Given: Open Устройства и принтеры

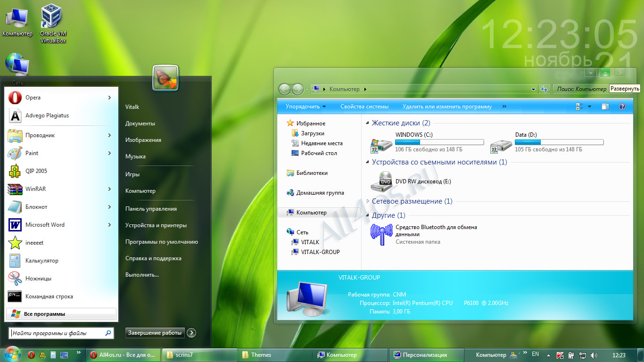Looking at the screenshot, I should (156, 225).
